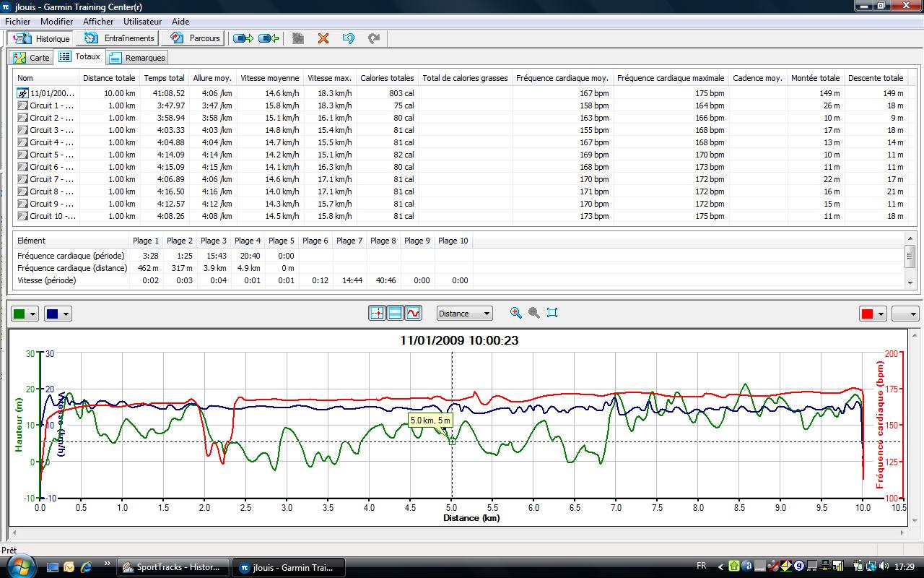Open the Utilisateur menu

(x=142, y=22)
